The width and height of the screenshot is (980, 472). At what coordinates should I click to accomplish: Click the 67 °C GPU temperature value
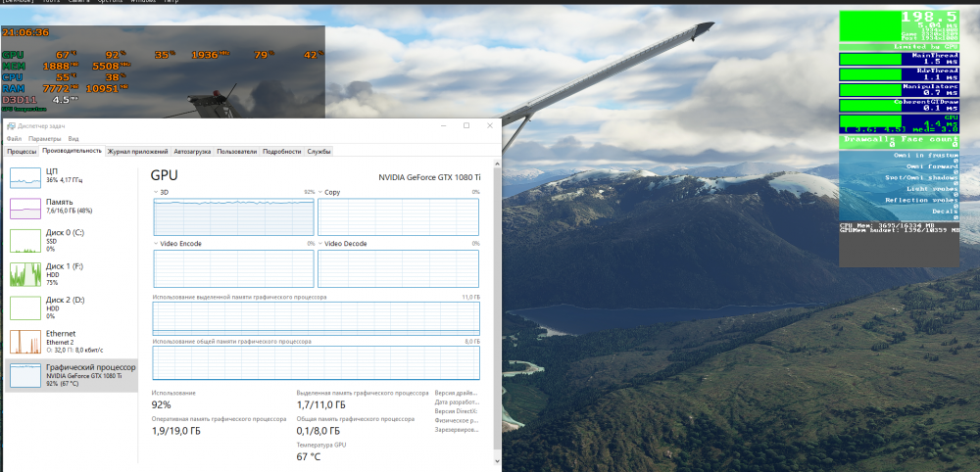(x=310, y=457)
